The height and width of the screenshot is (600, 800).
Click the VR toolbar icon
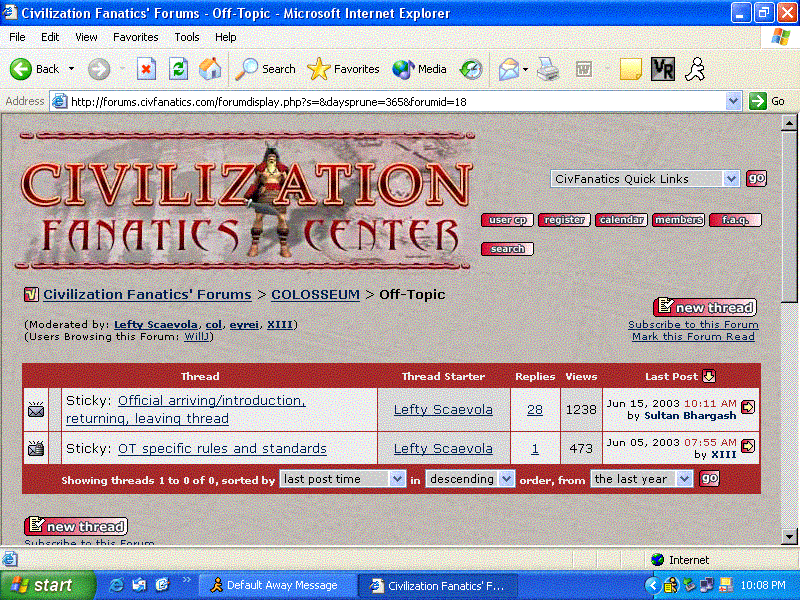663,69
